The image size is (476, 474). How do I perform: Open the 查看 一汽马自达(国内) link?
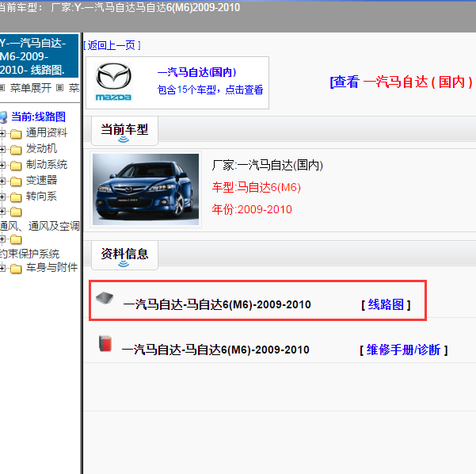(401, 82)
